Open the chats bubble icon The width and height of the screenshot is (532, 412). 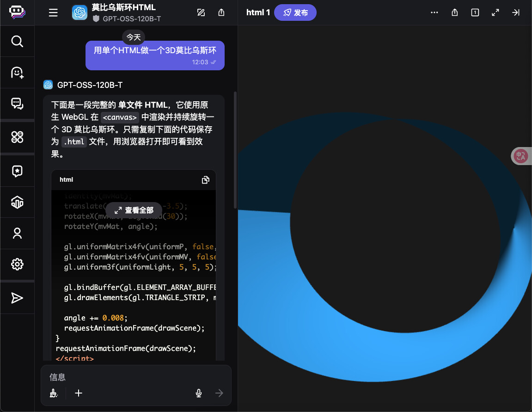click(17, 104)
